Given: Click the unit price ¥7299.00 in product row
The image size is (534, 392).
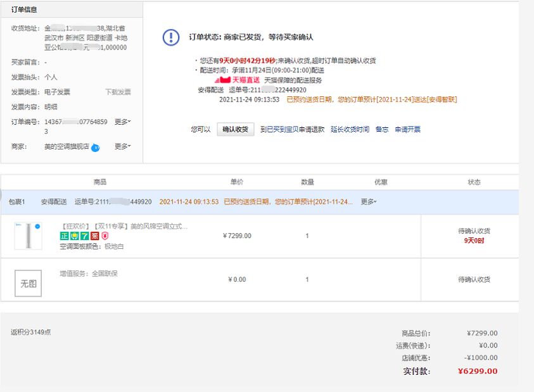Looking at the screenshot, I should 237,236.
